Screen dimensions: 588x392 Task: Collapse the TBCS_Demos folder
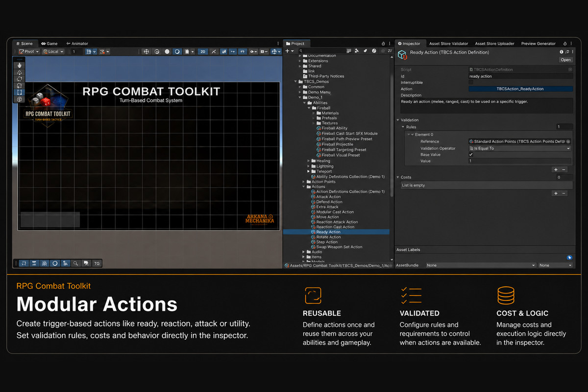pyautogui.click(x=295, y=81)
